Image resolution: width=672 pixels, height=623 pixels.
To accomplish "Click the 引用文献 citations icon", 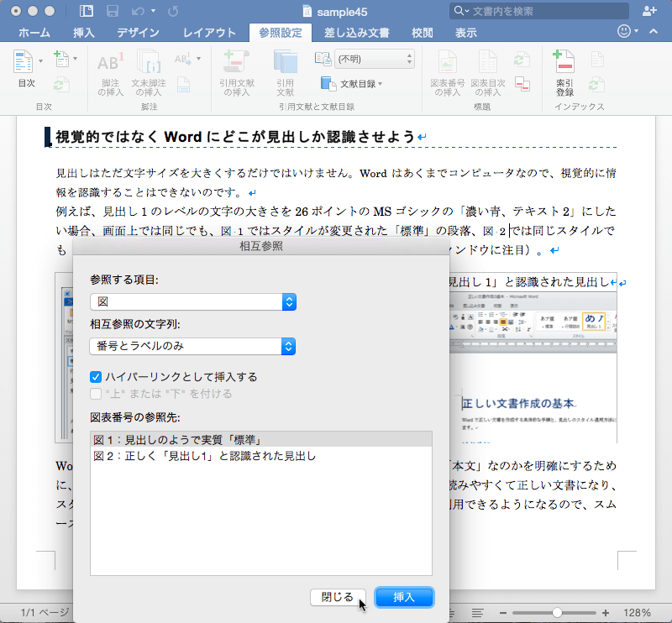I will click(x=285, y=61).
